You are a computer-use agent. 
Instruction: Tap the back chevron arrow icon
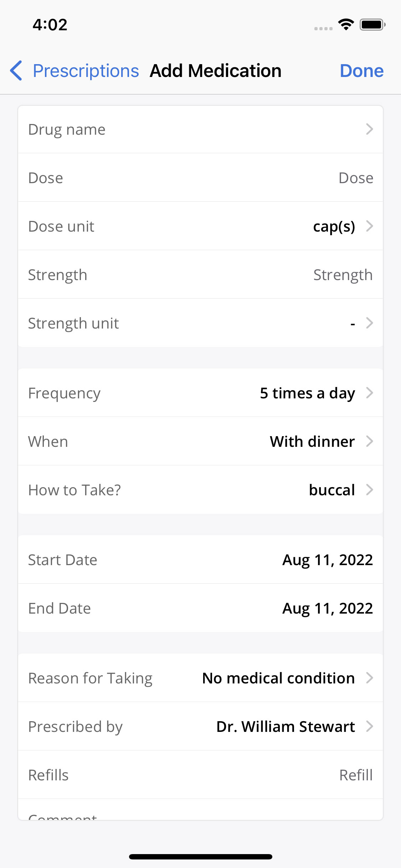[x=16, y=71]
